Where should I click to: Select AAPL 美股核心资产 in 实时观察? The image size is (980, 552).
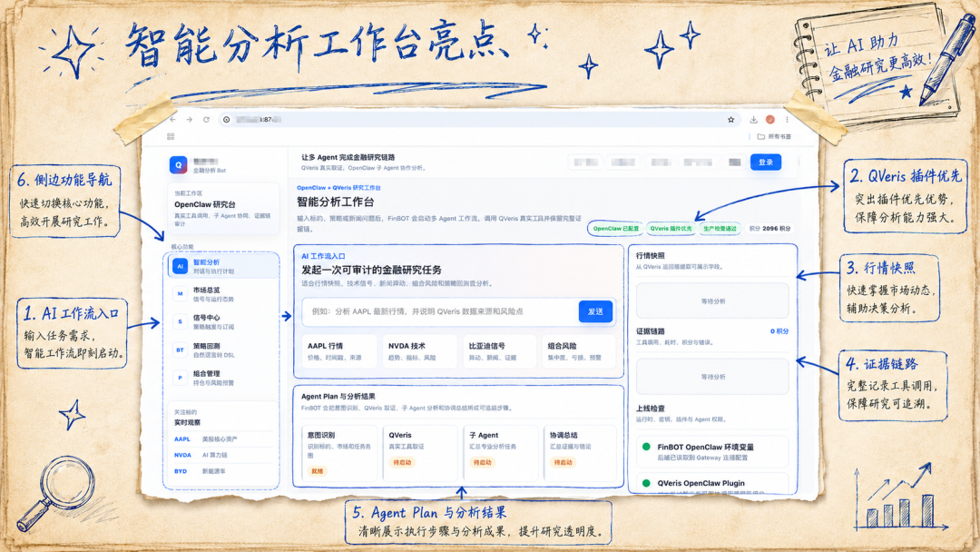[x=222, y=439]
